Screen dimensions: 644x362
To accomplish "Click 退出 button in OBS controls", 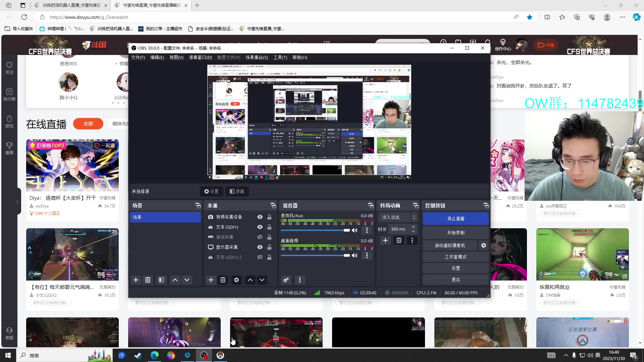I will (x=456, y=280).
